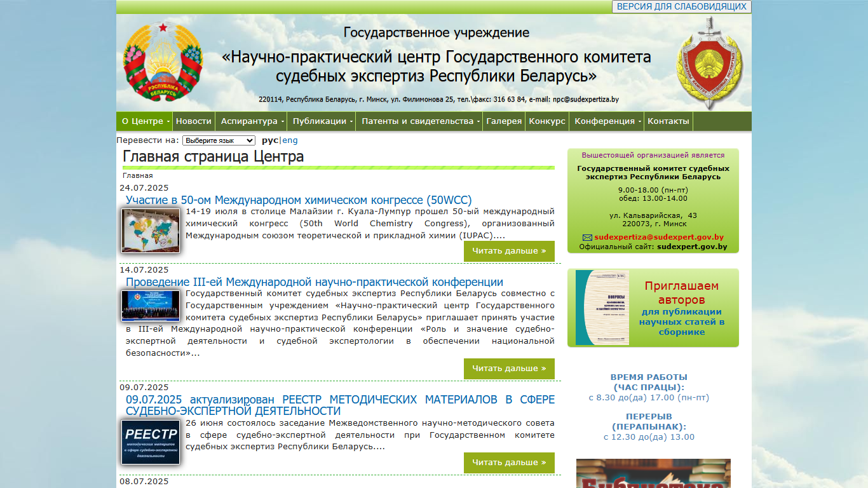Click для публикации научных статей в сборнике
This screenshot has width=868, height=488.
(682, 322)
